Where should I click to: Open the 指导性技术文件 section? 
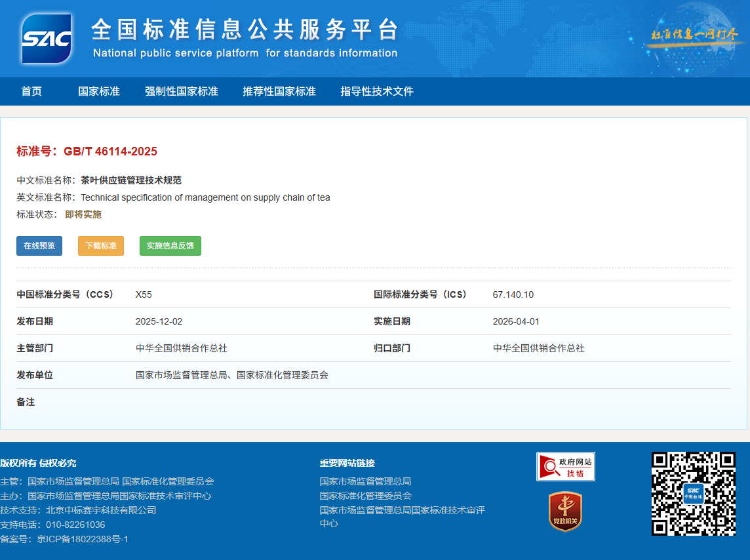pyautogui.click(x=376, y=92)
